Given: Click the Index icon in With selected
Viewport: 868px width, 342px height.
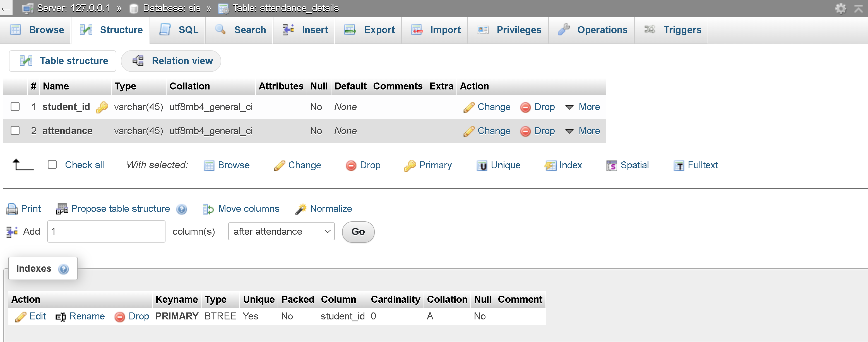Looking at the screenshot, I should 550,166.
